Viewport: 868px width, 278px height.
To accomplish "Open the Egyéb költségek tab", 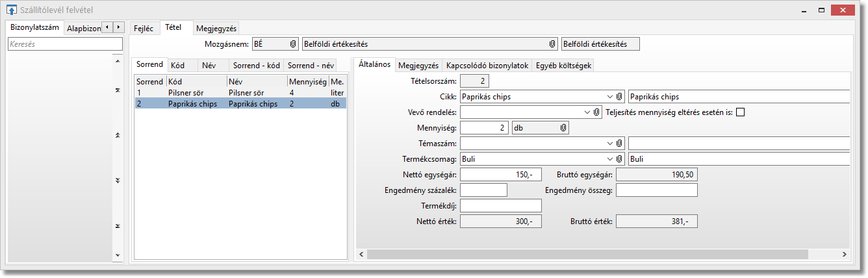I will tap(563, 66).
